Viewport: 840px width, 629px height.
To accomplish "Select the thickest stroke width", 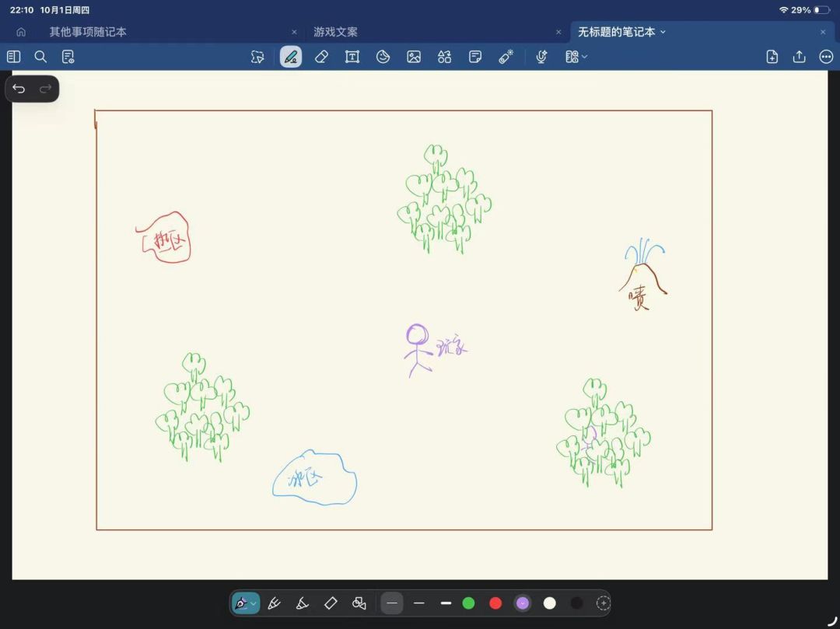I will pyautogui.click(x=446, y=603).
